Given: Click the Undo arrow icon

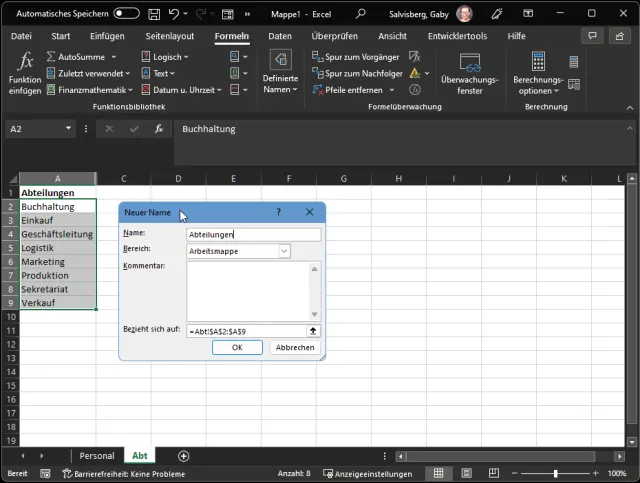Looking at the screenshot, I should tap(175, 14).
